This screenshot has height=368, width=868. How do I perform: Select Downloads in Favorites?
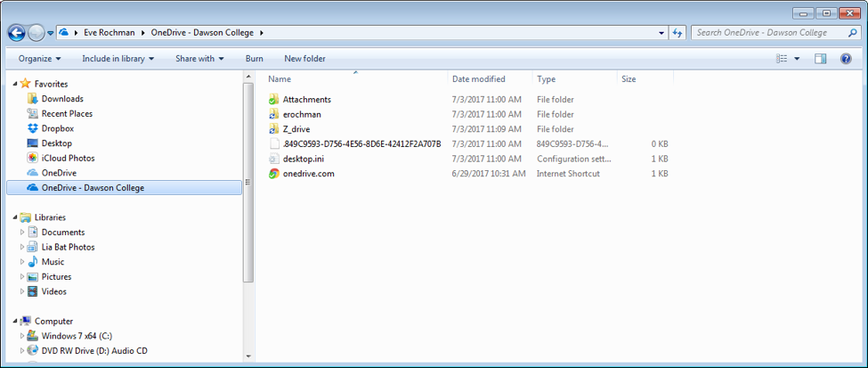(x=62, y=99)
